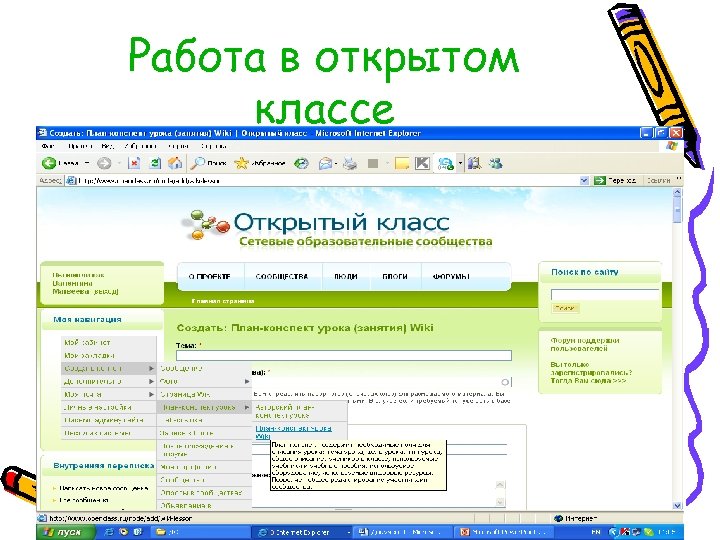This screenshot has width=720, height=540.
Task: Click the EN language indicator in tray
Action: point(596,532)
